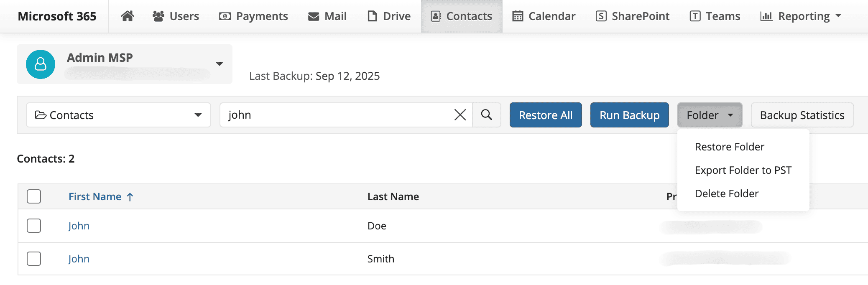
Task: Open John link in Doe row
Action: 79,226
